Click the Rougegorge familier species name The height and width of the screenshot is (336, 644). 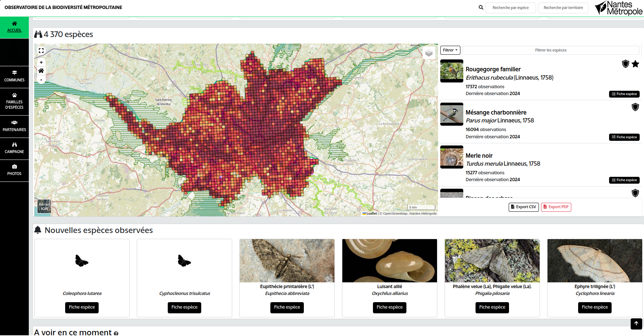(493, 70)
